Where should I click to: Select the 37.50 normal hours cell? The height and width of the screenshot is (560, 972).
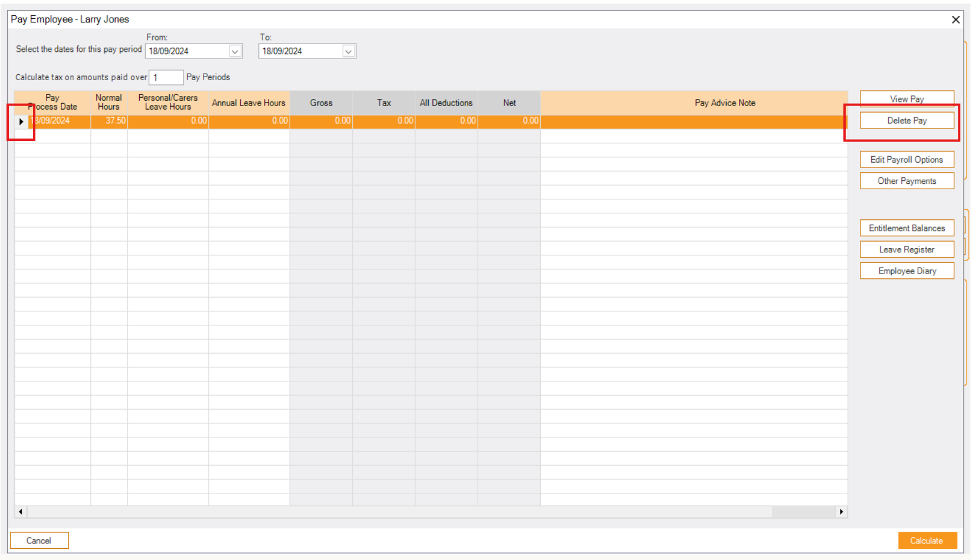pos(109,121)
